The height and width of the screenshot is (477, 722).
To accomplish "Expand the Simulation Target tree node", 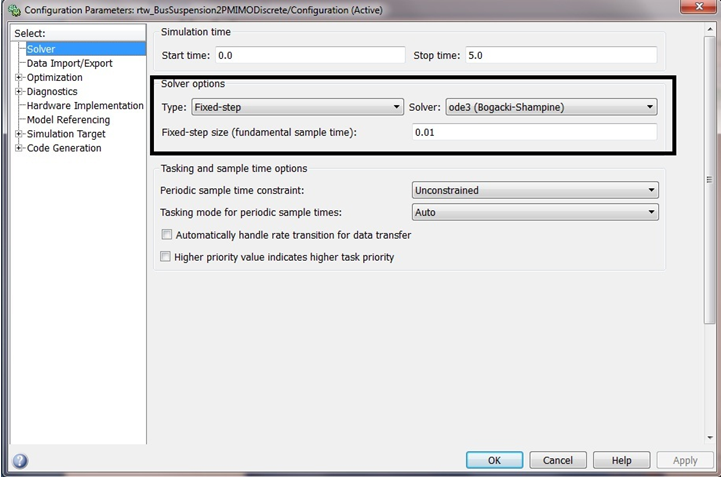I will click(x=19, y=134).
